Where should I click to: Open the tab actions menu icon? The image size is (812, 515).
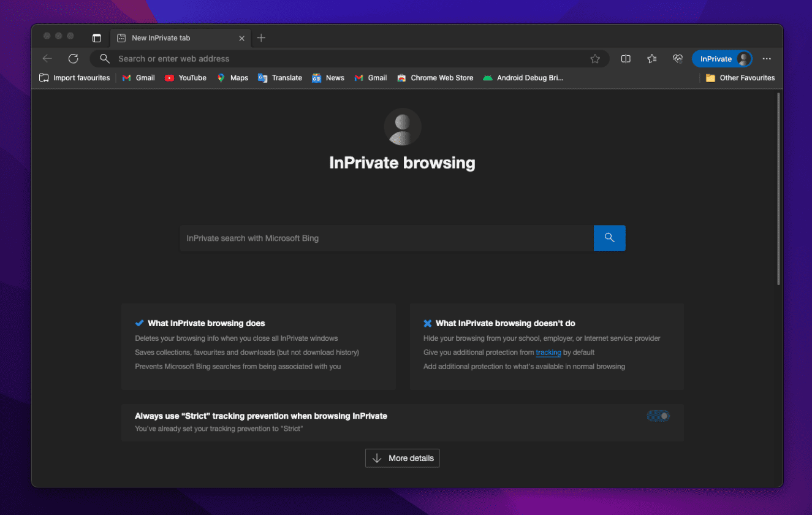[97, 38]
